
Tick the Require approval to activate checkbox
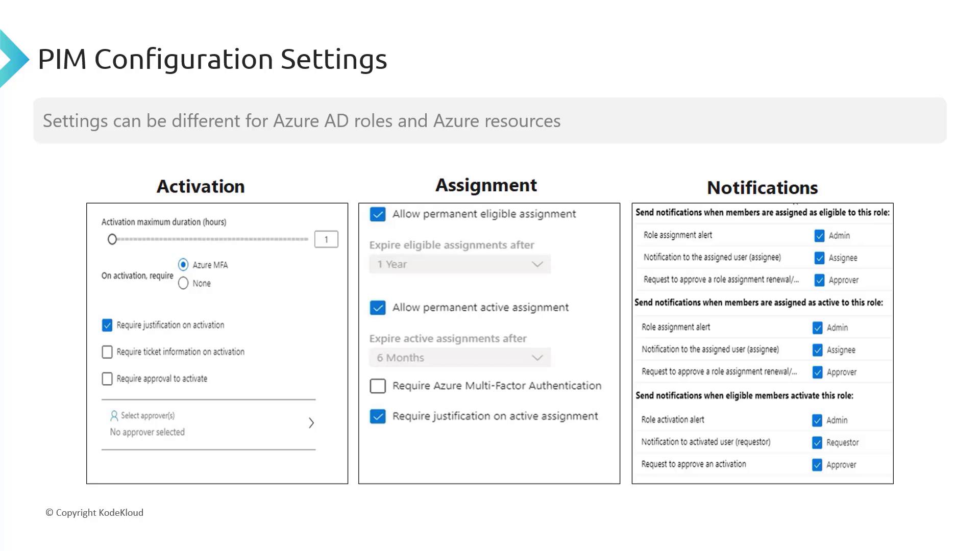(107, 379)
